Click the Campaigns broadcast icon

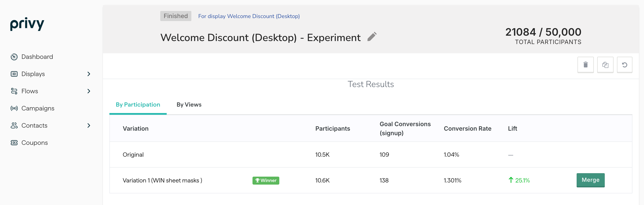(14, 108)
